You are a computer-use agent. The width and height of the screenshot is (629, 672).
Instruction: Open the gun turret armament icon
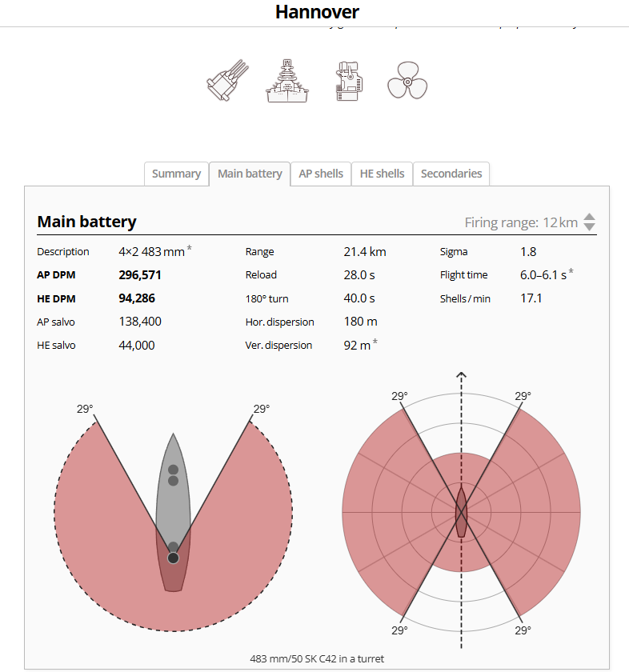click(x=225, y=79)
